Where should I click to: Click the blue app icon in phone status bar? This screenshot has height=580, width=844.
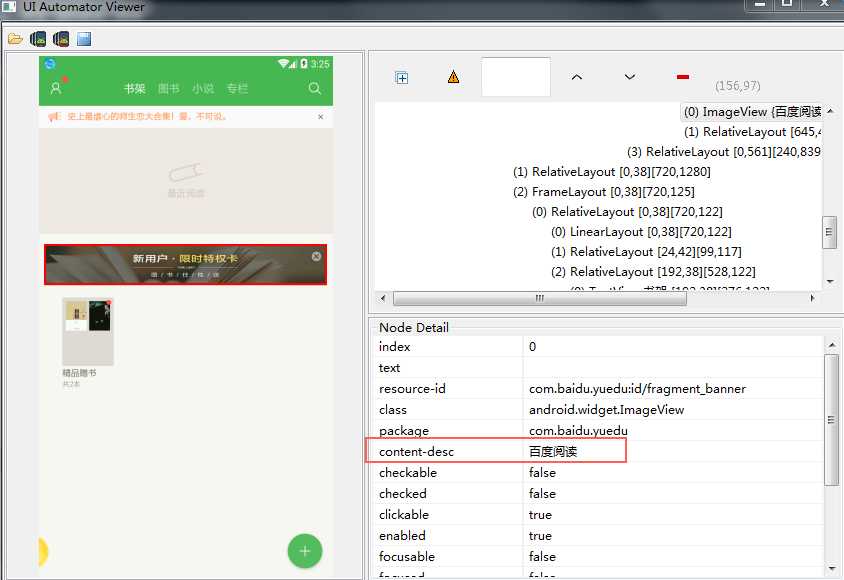click(50, 63)
